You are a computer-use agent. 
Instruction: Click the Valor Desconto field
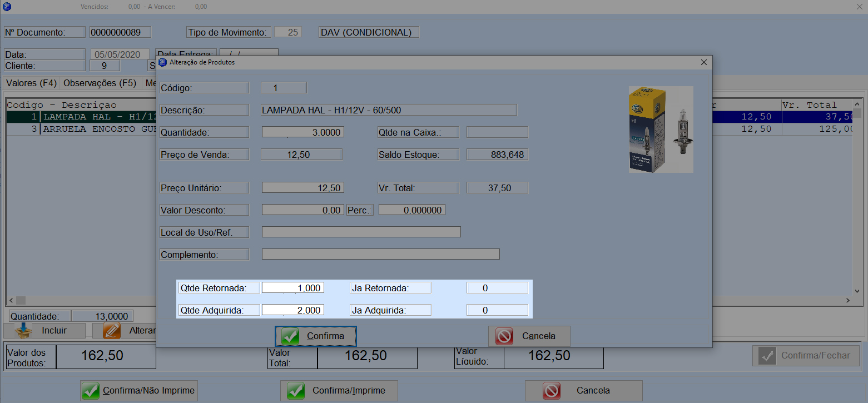[302, 210]
